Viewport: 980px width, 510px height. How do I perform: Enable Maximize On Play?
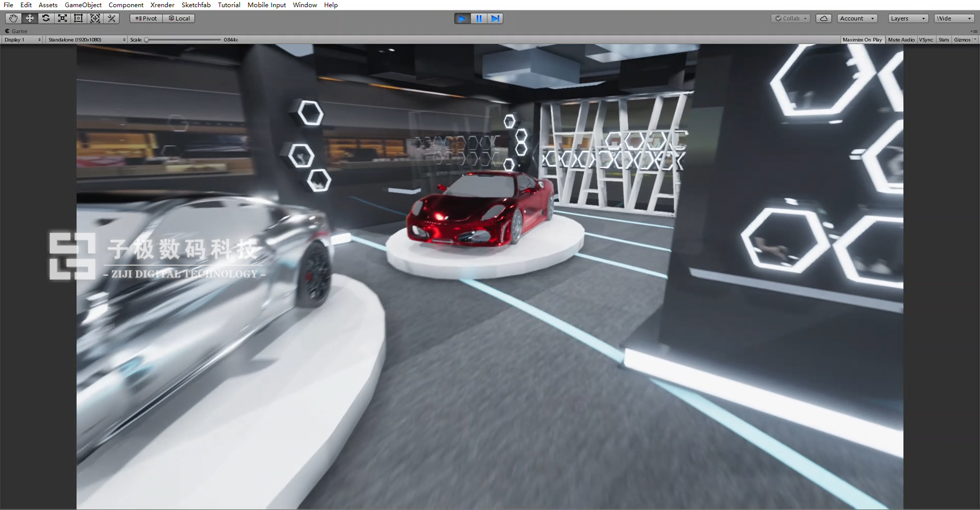(x=862, y=39)
